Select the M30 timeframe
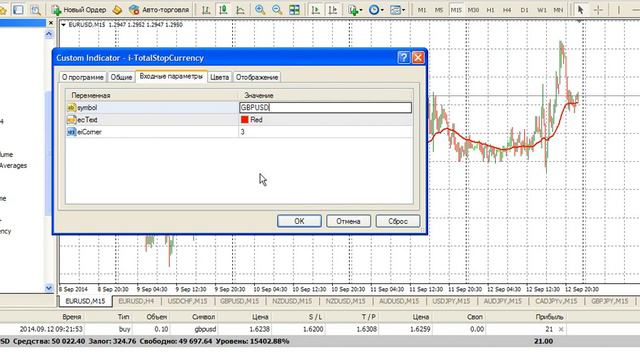640x360 pixels. click(473, 9)
